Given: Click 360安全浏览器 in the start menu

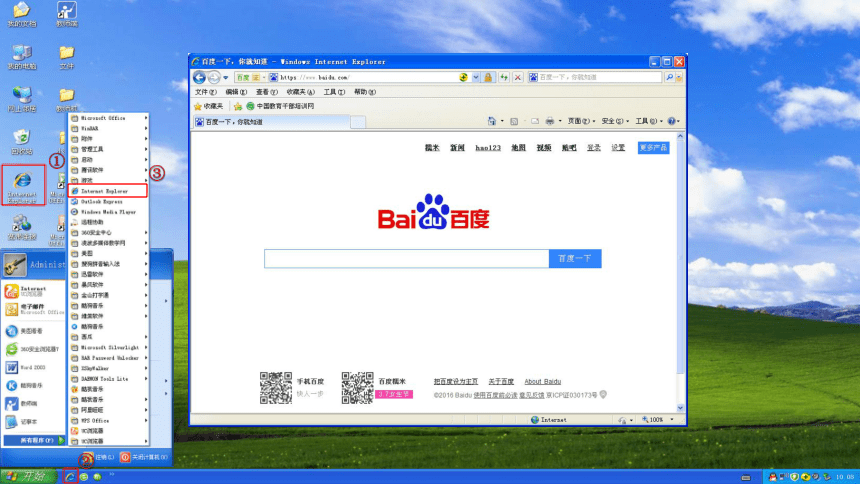Looking at the screenshot, I should [33, 349].
